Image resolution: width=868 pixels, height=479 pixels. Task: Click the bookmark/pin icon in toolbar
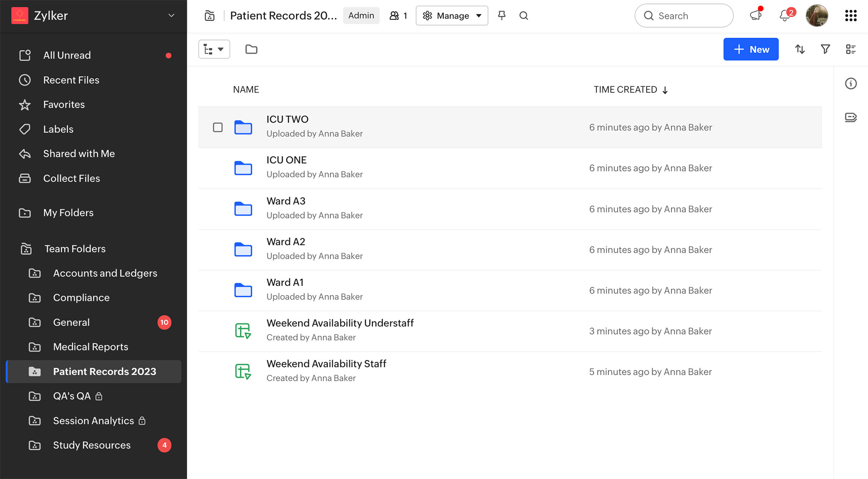(x=502, y=16)
